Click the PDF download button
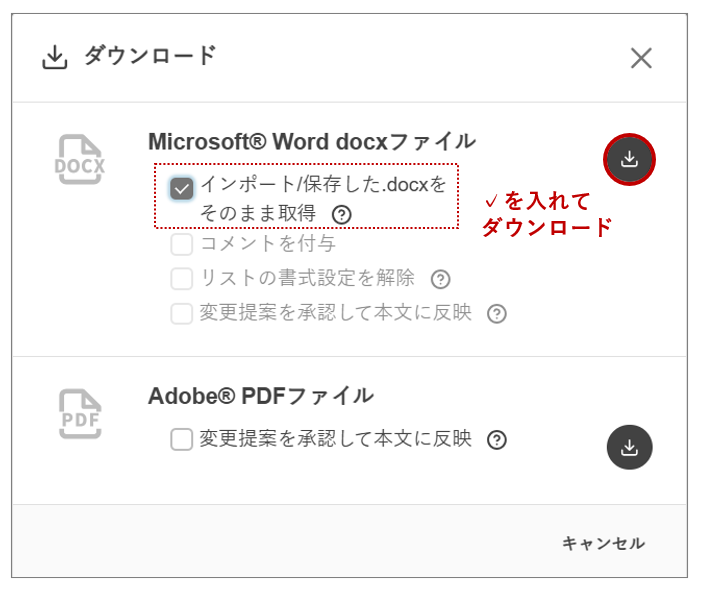 tap(629, 447)
